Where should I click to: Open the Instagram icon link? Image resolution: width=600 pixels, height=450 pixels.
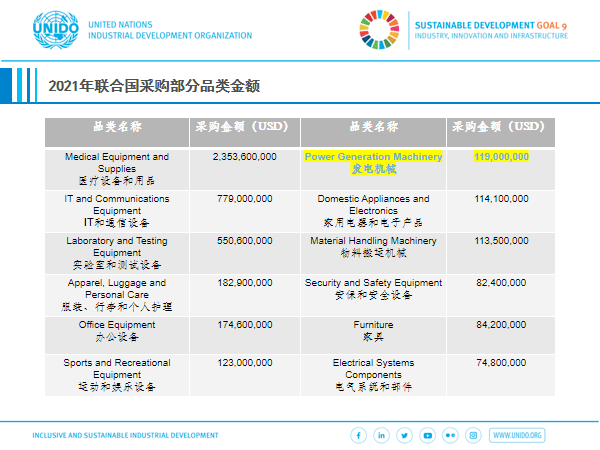point(473,435)
